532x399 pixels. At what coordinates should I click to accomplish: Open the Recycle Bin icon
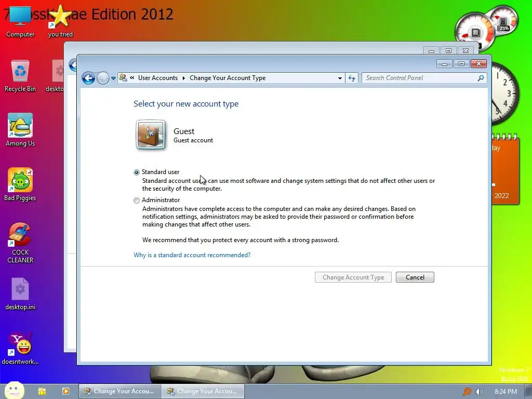(20, 76)
